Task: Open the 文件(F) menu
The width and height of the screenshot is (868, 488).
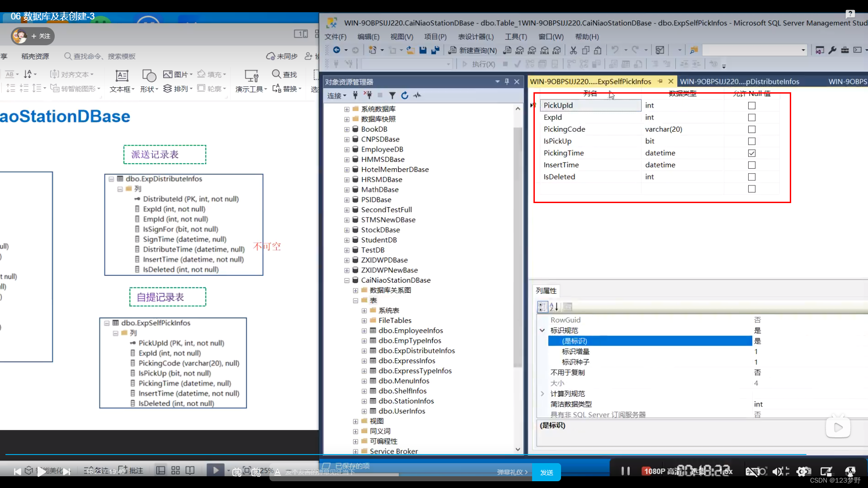Action: tap(335, 37)
